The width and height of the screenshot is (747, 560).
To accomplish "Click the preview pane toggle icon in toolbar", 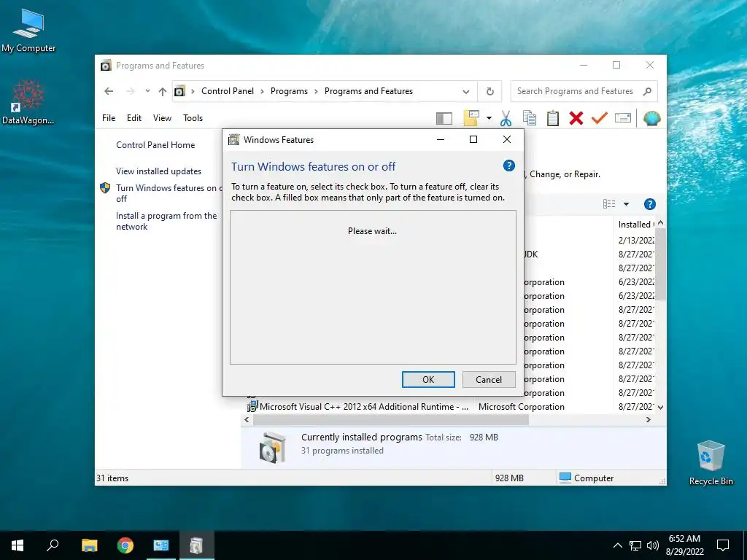I will 444,118.
